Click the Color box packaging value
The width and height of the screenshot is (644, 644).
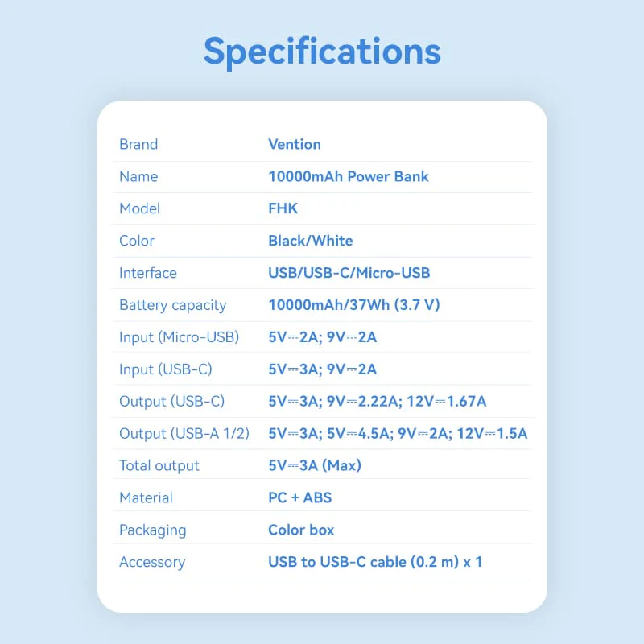coord(301,530)
